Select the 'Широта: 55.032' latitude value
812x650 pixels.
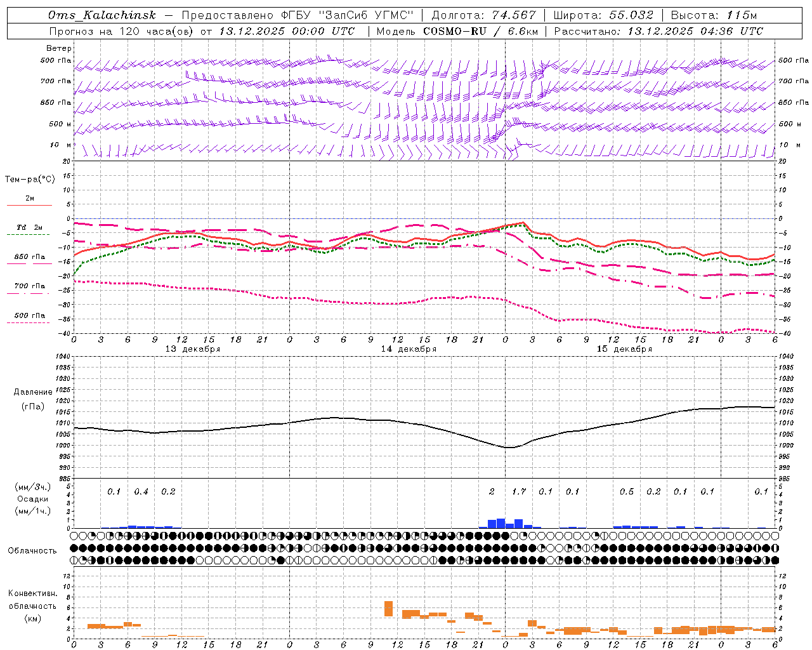point(603,15)
